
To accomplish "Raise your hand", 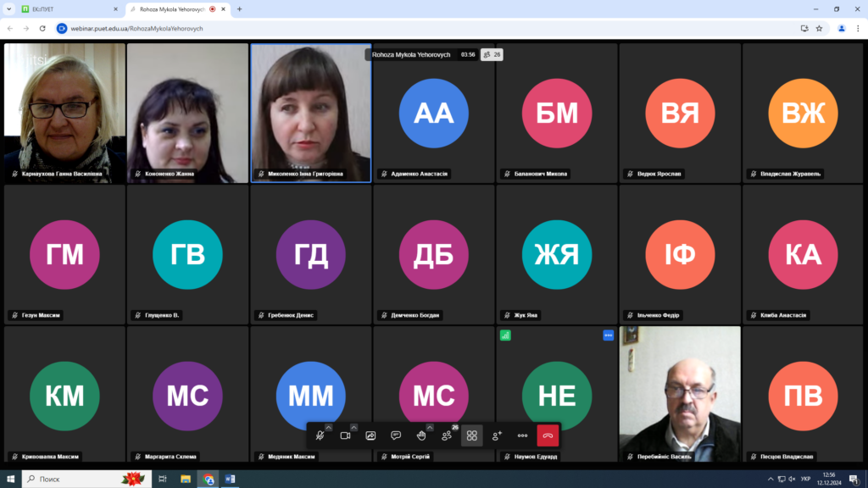I will coord(421,435).
